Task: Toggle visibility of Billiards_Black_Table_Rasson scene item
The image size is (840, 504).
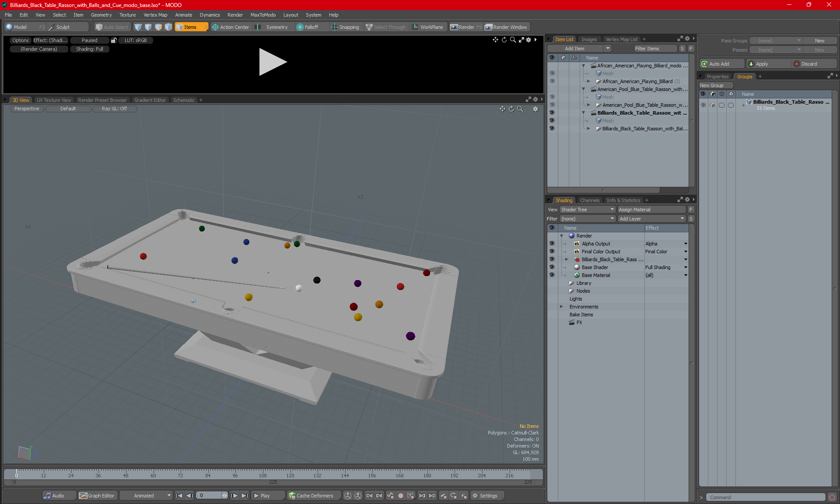Action: 552,113
